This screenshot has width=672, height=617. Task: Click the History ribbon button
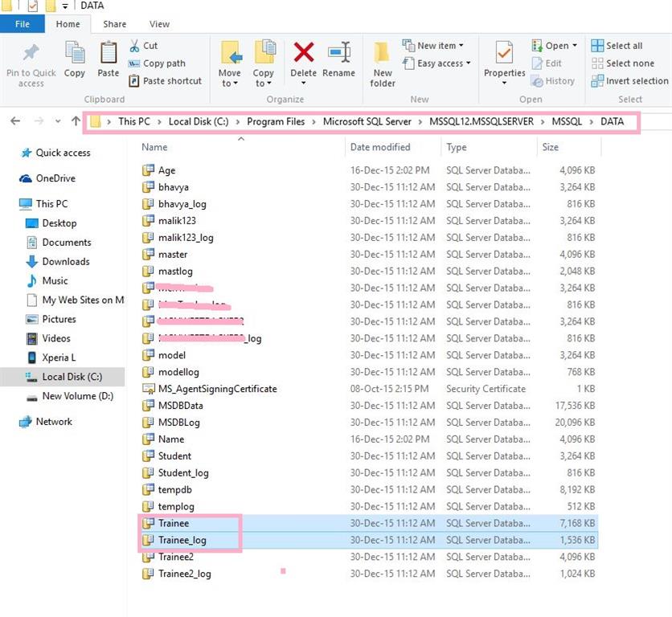[553, 81]
